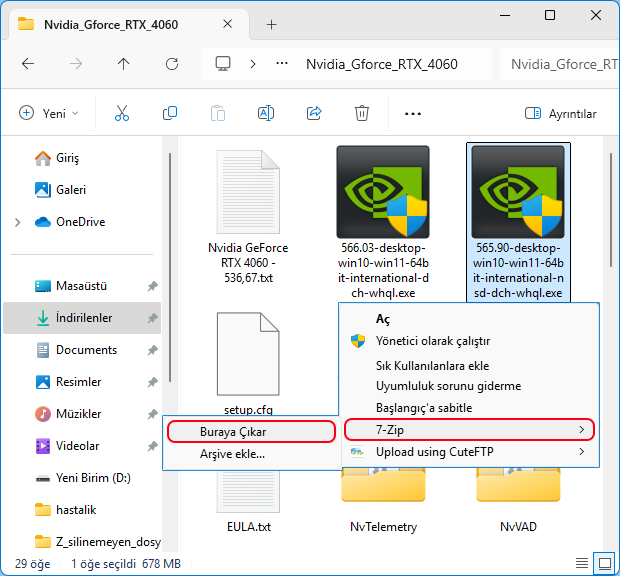Open the three-dot more options toolbar menu
The width and height of the screenshot is (620, 576).
click(412, 114)
